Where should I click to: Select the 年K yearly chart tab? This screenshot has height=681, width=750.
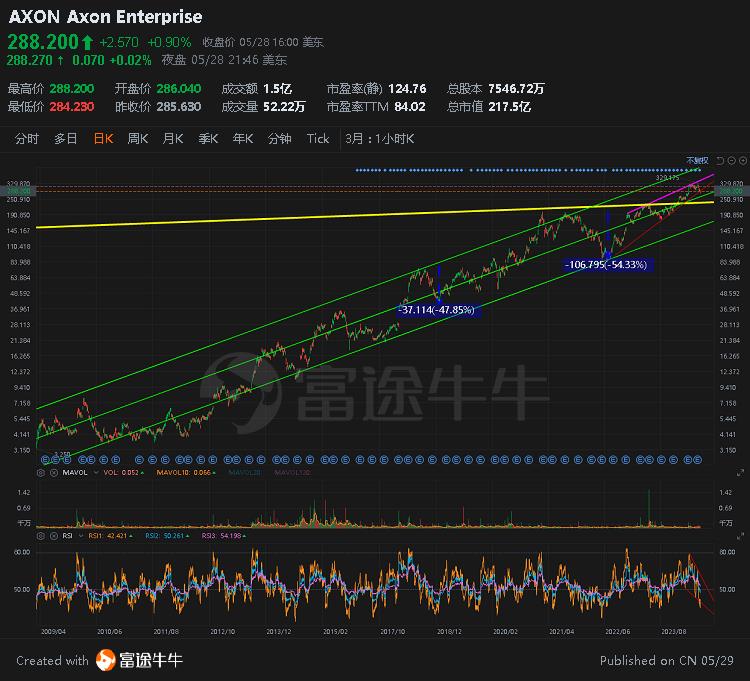pyautogui.click(x=243, y=139)
